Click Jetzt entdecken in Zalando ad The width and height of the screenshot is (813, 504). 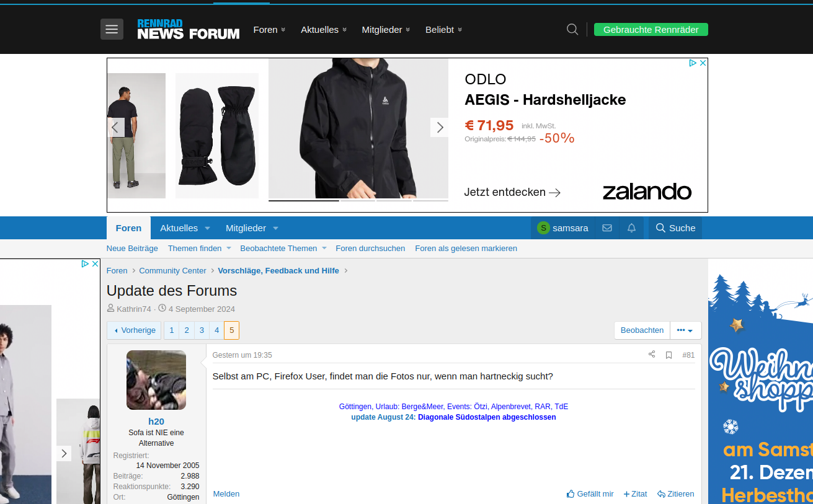pos(512,192)
